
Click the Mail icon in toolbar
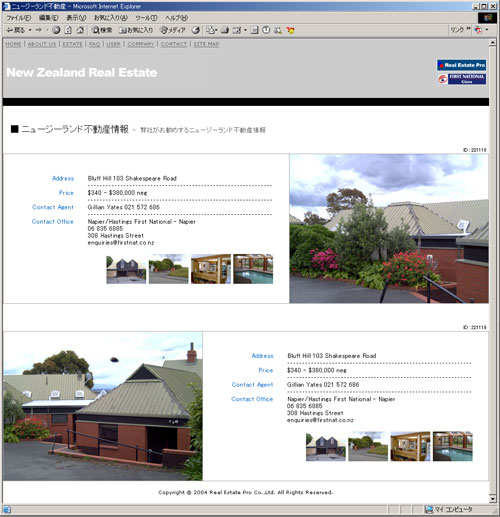[x=211, y=30]
